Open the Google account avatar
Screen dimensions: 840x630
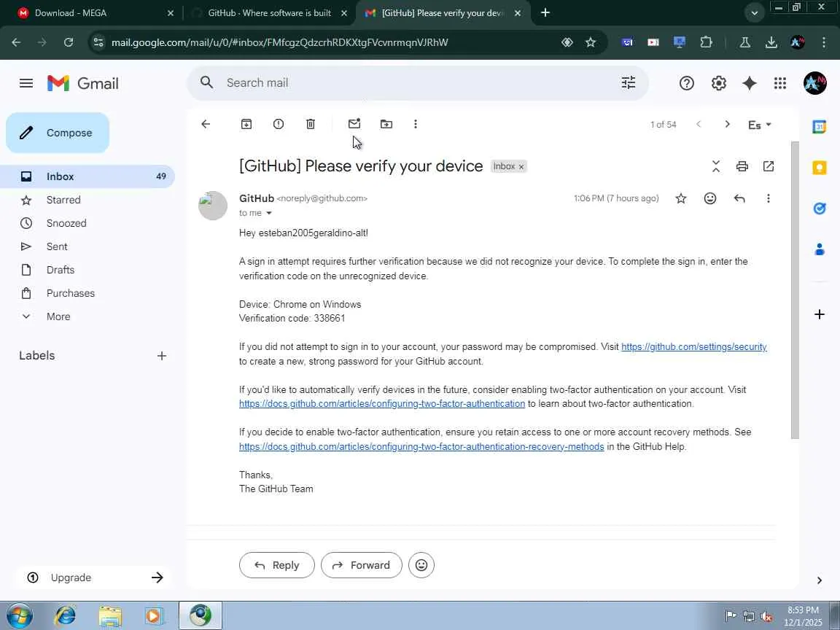click(x=814, y=83)
